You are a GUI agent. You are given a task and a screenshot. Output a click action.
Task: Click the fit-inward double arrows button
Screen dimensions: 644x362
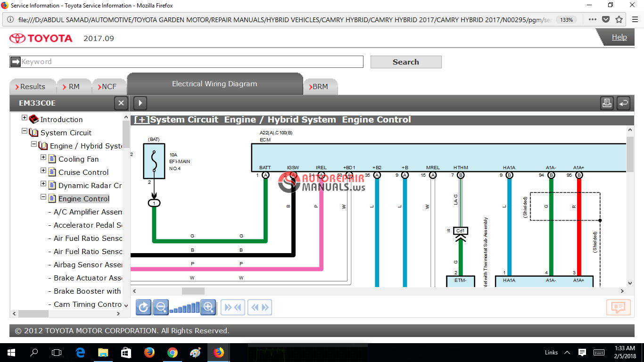pos(233,307)
